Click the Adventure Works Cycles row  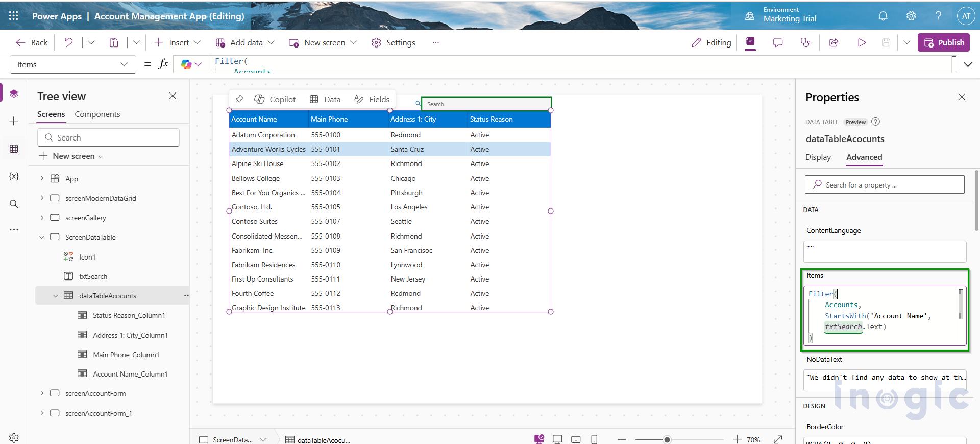390,149
